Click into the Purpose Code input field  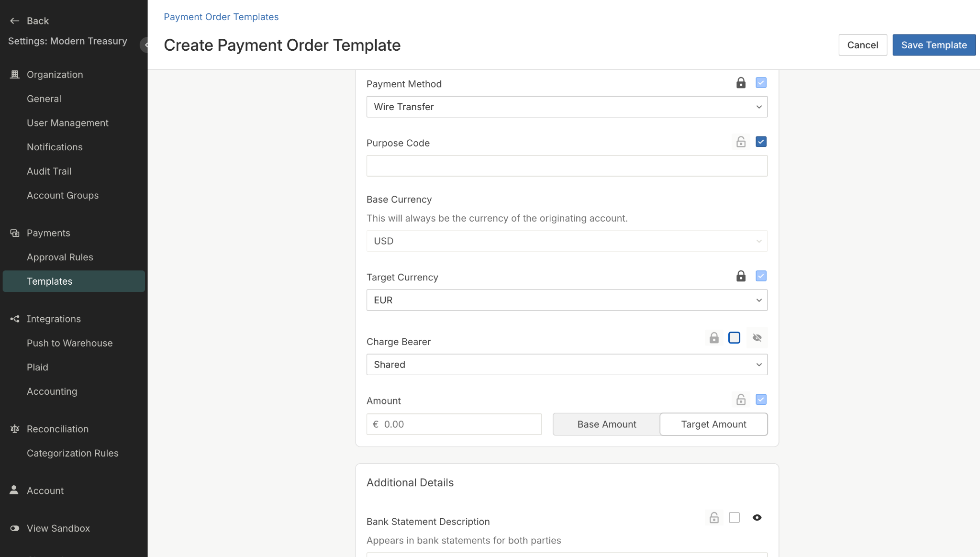567,166
